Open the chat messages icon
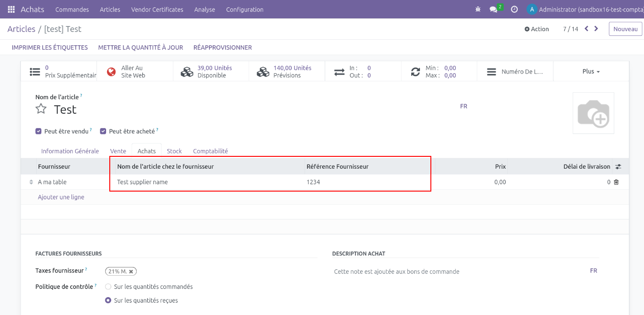644x315 pixels. pos(493,9)
